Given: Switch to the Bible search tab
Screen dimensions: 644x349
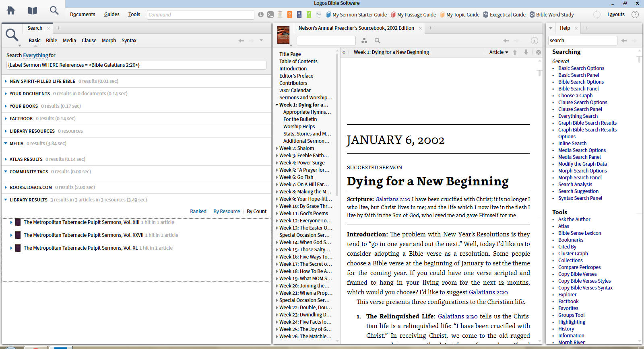Looking at the screenshot, I should [x=52, y=41].
